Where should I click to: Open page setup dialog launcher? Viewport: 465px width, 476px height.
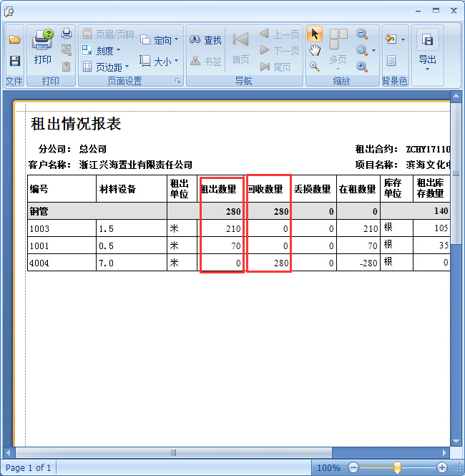pyautogui.click(x=178, y=80)
